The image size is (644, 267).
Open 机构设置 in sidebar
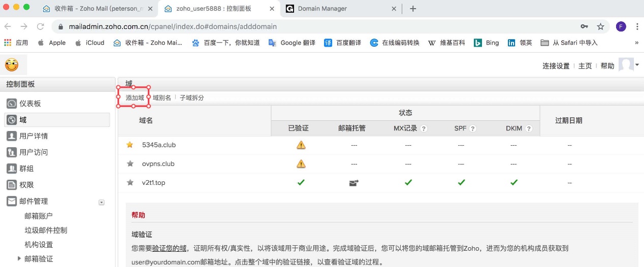39,244
